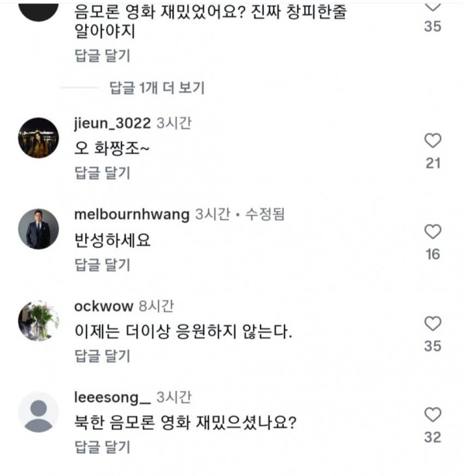The height and width of the screenshot is (476, 464).
Task: Reply to melbournhwang with 답글 달기
Action: click(102, 265)
